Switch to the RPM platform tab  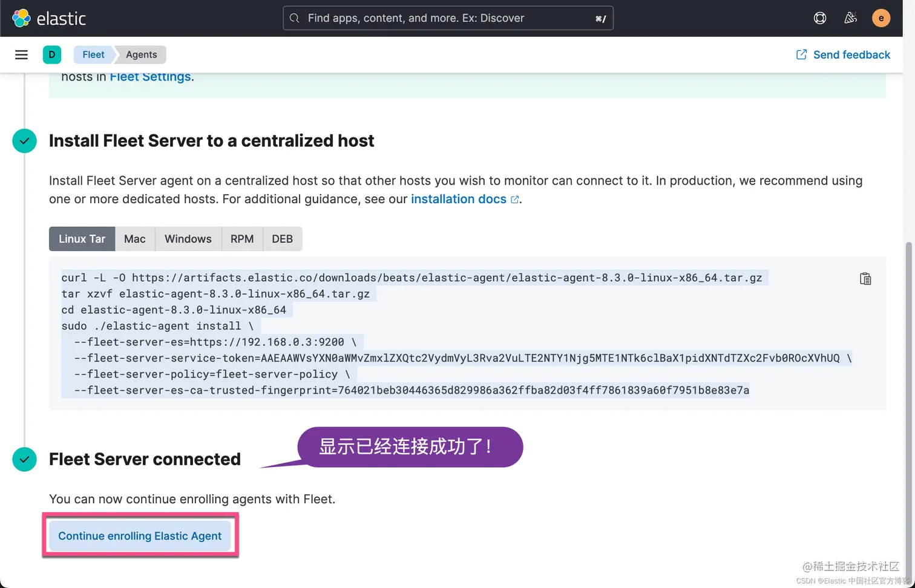242,239
